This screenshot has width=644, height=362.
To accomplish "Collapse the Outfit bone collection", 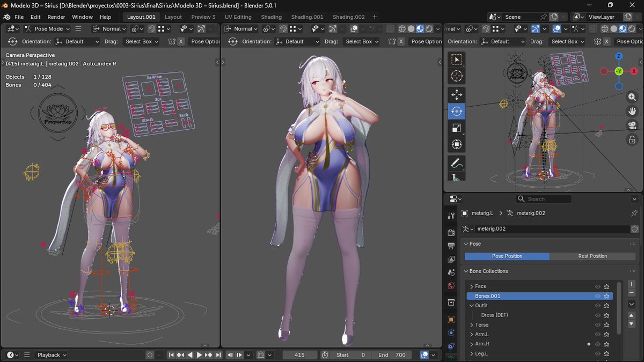I will [472, 306].
